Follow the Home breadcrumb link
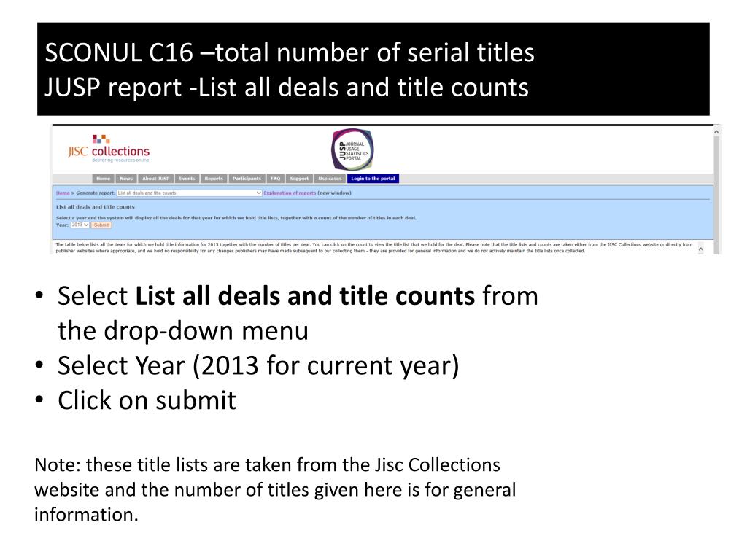 [63, 192]
